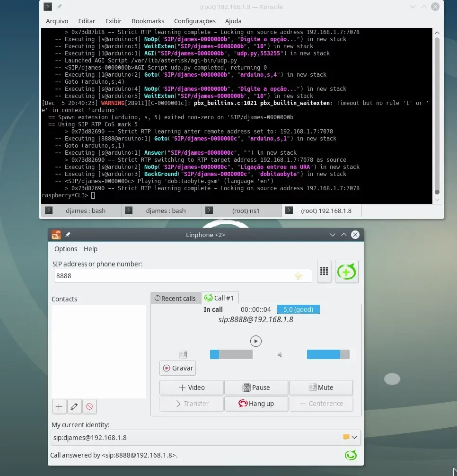457x476 pixels.
Task: Add video to the call
Action: click(192, 388)
